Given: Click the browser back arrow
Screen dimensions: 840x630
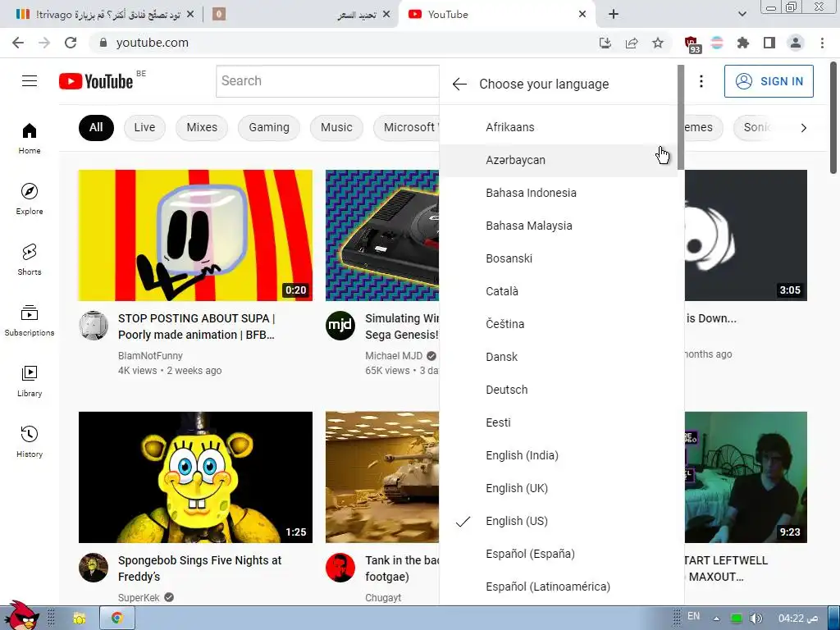Looking at the screenshot, I should click(x=18, y=43).
